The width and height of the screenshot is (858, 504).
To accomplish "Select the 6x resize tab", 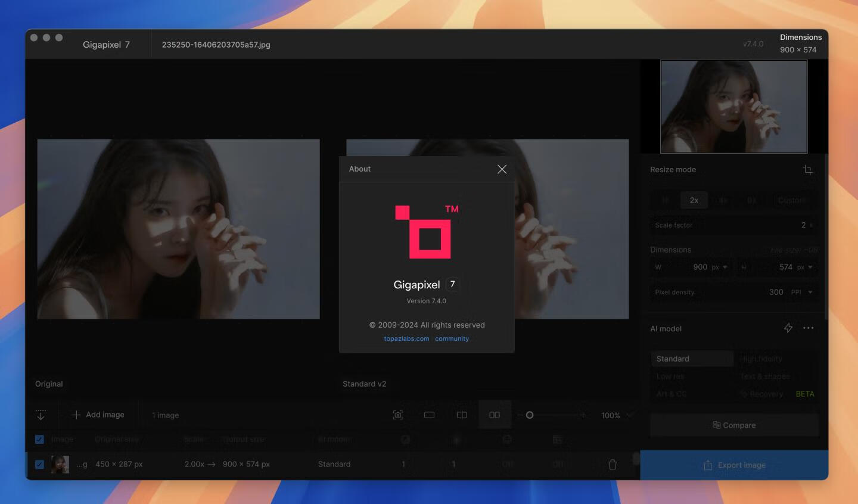I will 751,200.
